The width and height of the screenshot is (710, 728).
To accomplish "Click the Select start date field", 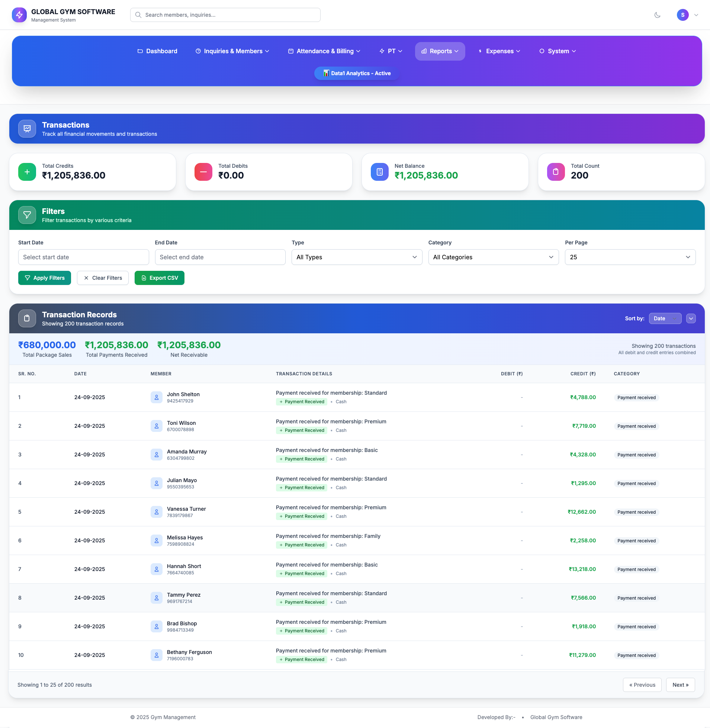I will [x=83, y=257].
